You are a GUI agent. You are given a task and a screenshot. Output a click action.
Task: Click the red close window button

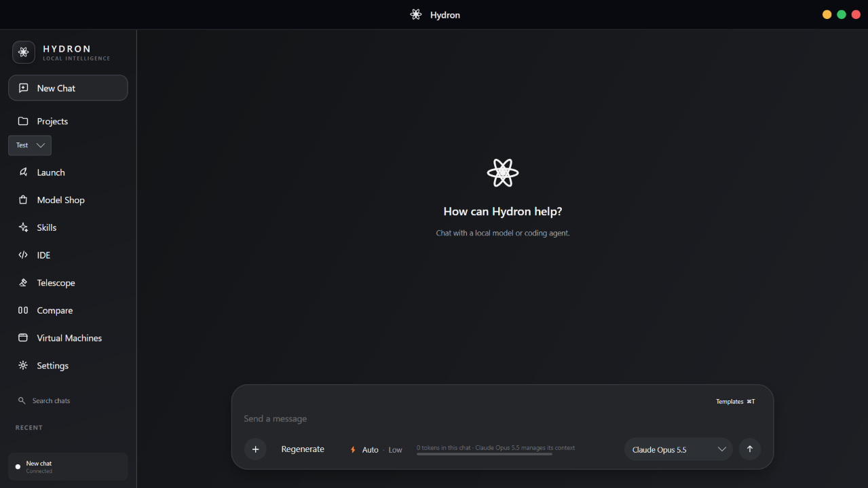pyautogui.click(x=856, y=14)
